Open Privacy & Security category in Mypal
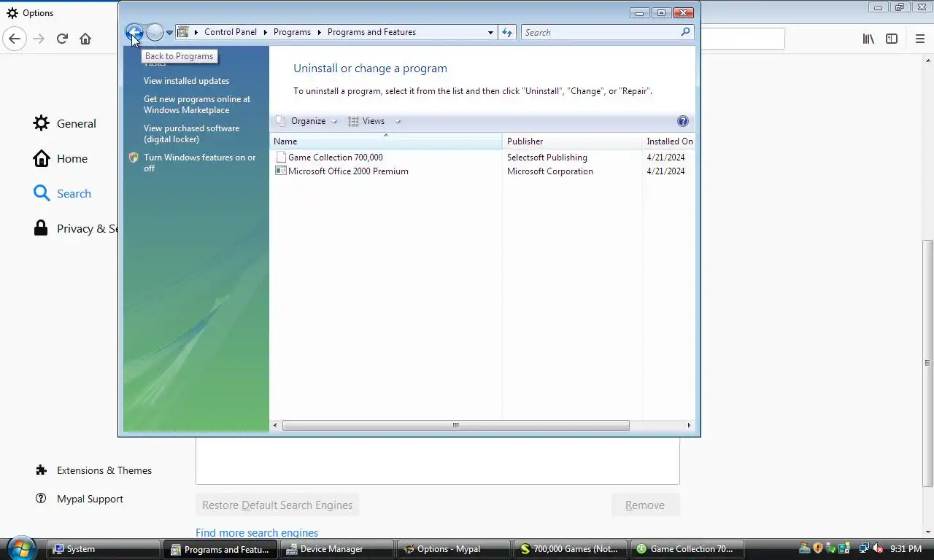This screenshot has width=934, height=560. (75, 228)
